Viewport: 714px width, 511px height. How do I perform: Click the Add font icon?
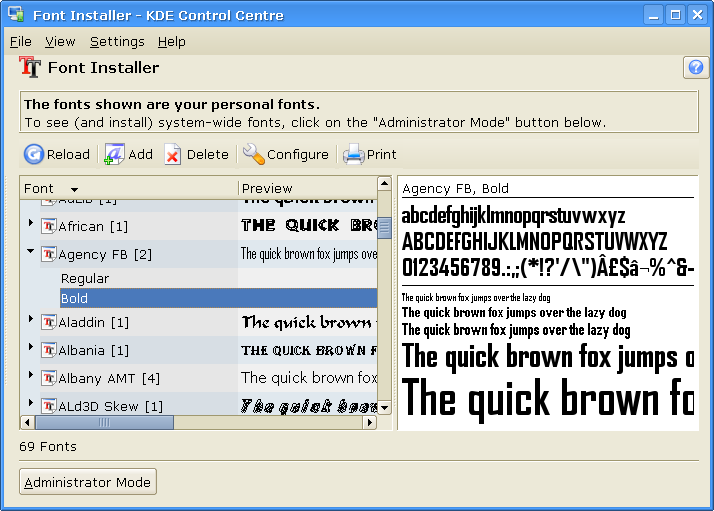(x=114, y=154)
